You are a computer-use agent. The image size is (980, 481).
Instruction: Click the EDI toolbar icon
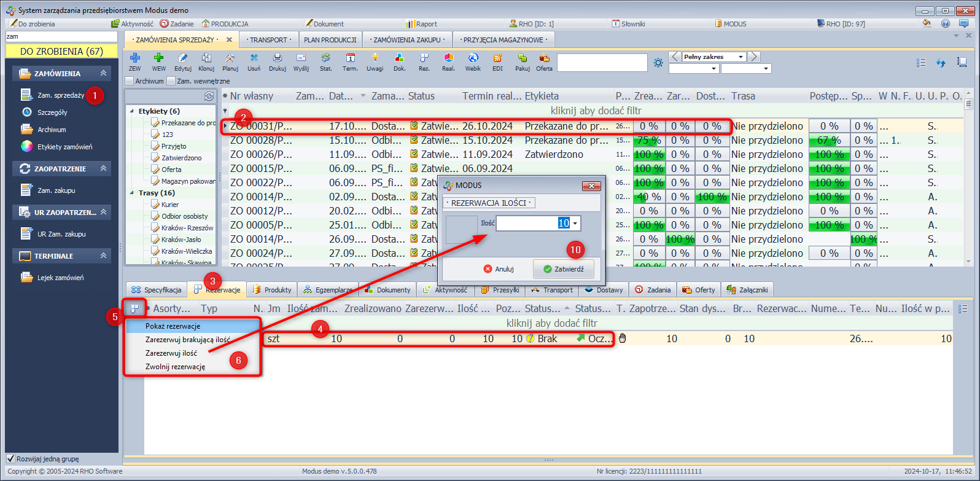click(x=497, y=58)
